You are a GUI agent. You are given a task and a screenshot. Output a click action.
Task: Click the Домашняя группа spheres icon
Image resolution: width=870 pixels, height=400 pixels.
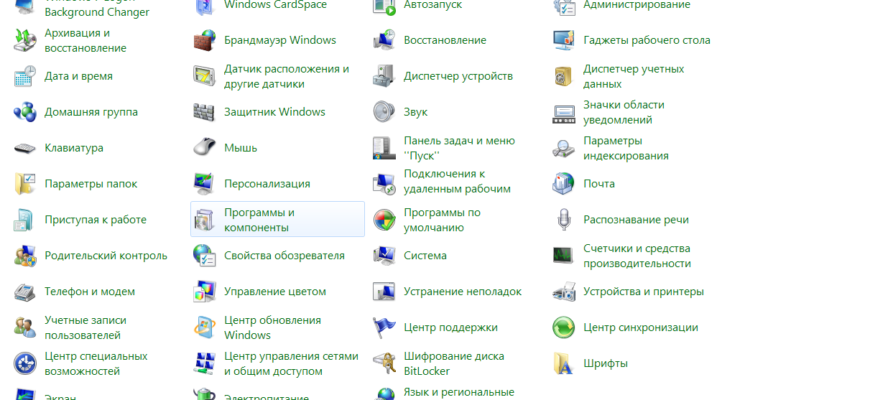[x=24, y=112]
